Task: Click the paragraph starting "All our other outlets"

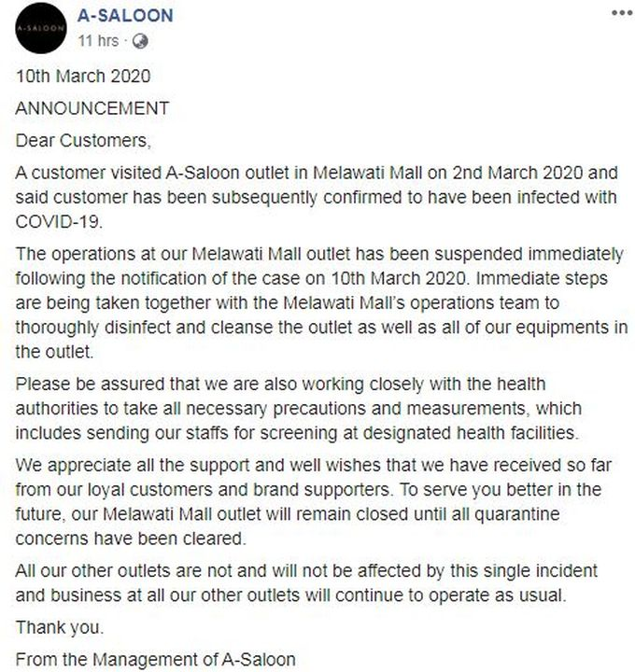Action: coord(308,582)
